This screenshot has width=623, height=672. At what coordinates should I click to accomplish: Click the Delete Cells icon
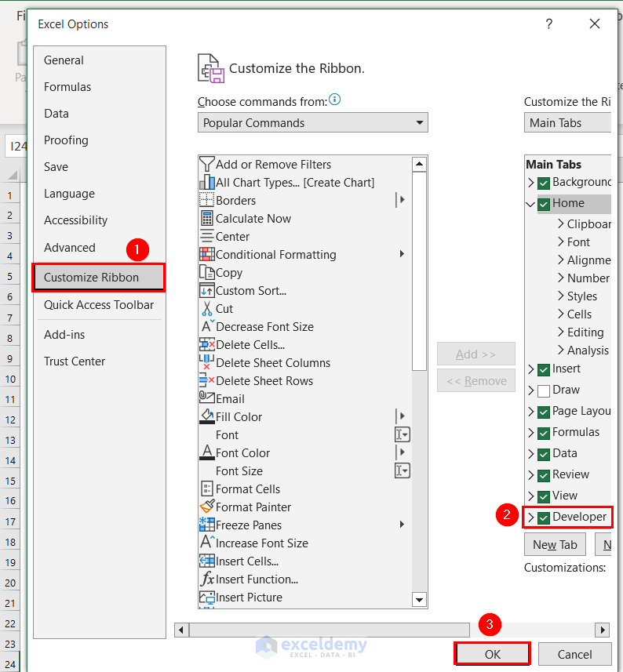tap(207, 344)
